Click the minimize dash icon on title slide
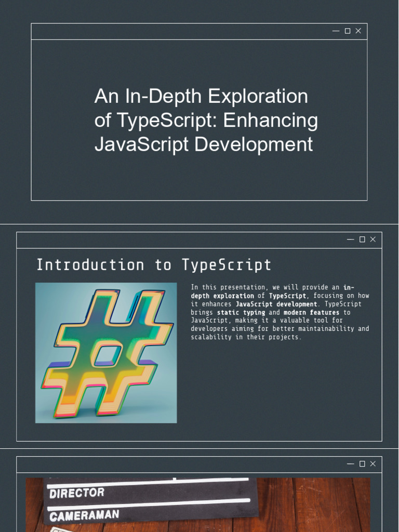Viewport: 399px width, 532px height. pyautogui.click(x=336, y=31)
